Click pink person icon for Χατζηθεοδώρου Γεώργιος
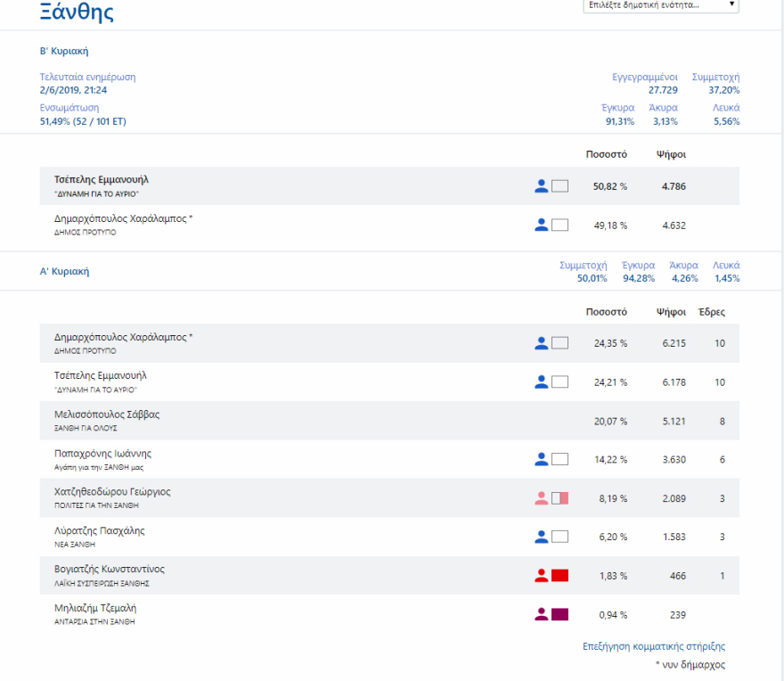 [541, 497]
